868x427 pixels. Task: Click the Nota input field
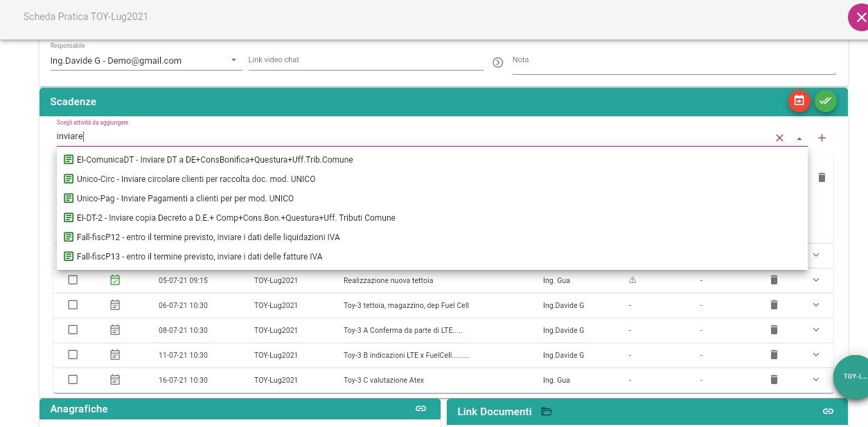[x=673, y=62]
